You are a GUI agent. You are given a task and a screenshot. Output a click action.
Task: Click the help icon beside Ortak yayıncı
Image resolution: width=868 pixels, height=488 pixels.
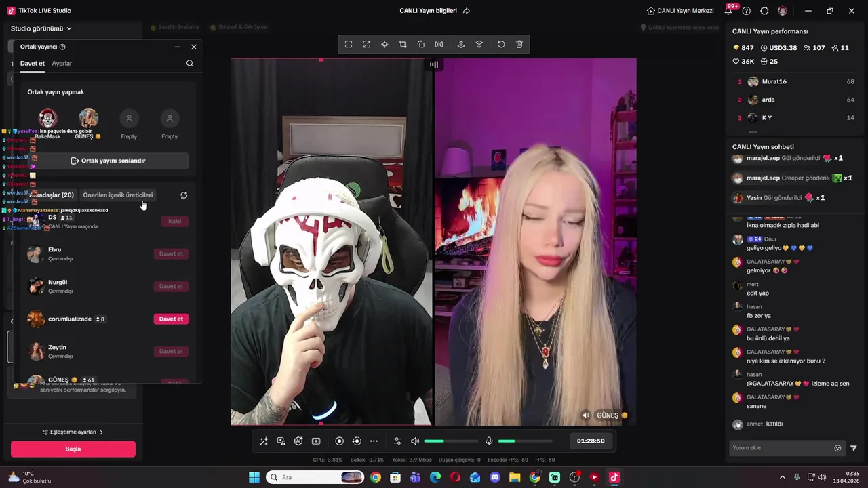click(62, 47)
